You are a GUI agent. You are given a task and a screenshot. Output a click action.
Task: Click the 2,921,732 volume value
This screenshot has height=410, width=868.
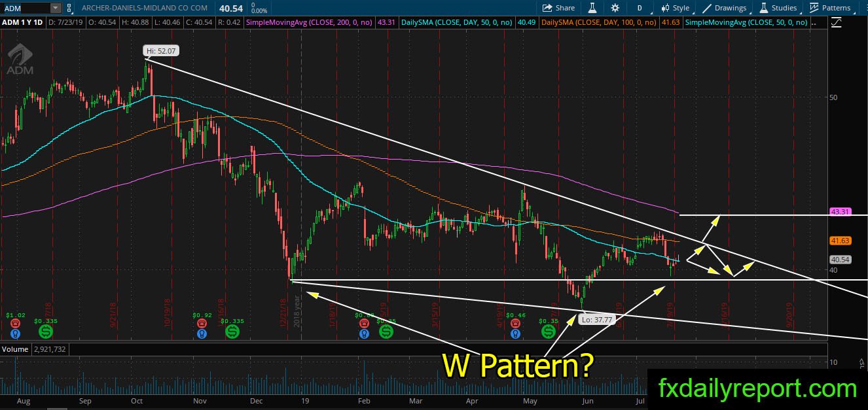(48, 349)
